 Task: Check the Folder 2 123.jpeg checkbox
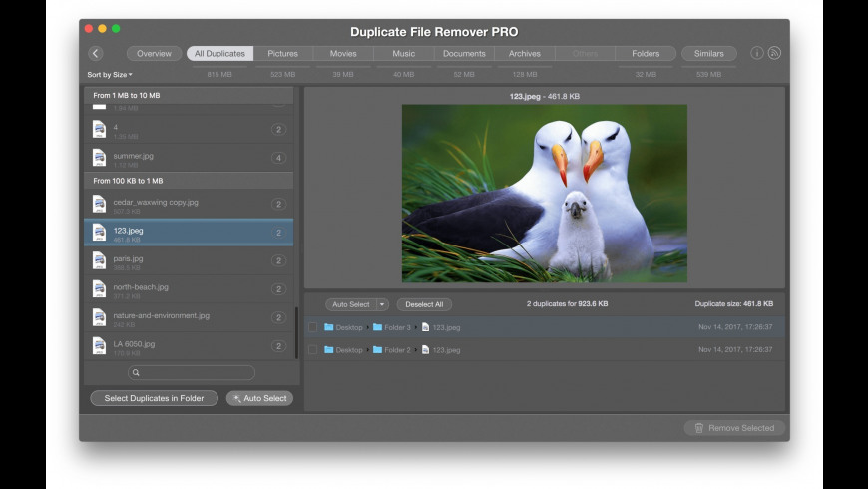tap(313, 350)
